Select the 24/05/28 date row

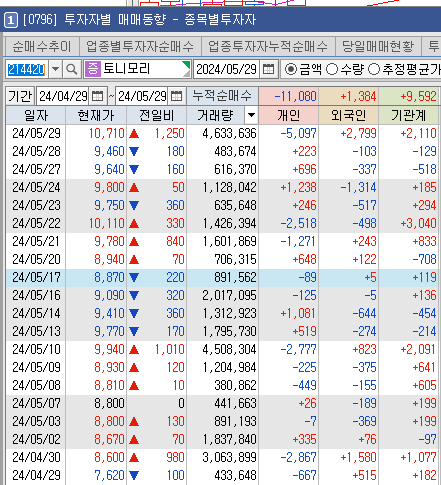pos(36,151)
